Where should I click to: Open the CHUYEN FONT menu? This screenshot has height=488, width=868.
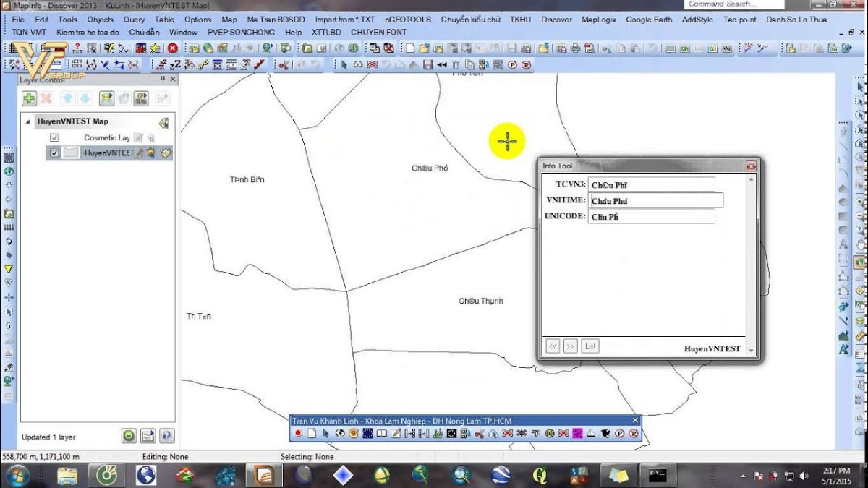[x=378, y=33]
